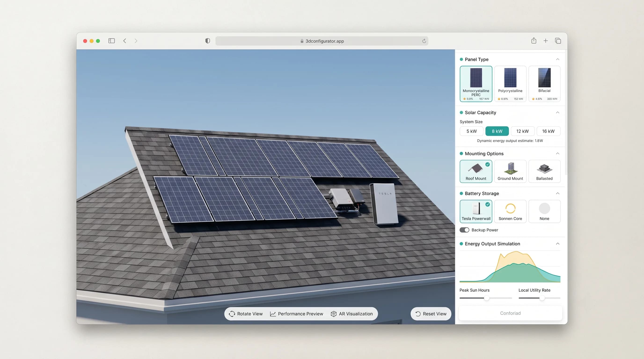
Task: Click the Tesla Powerwall in the 3D view
Action: click(x=384, y=204)
